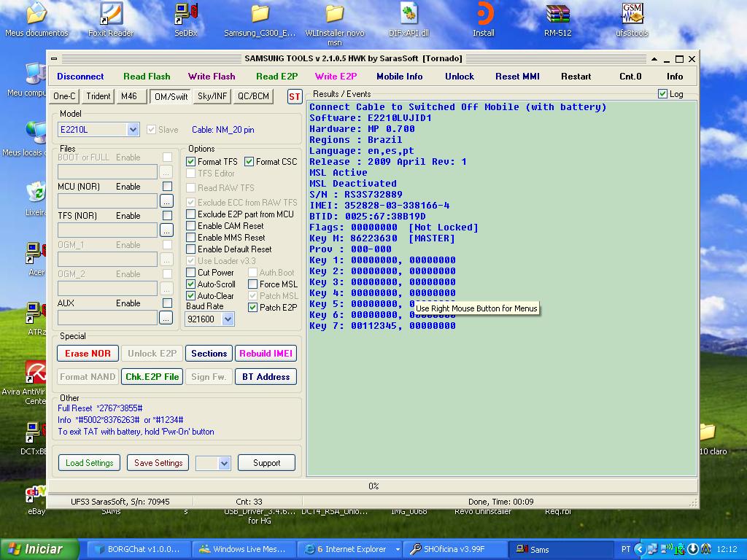Open the Model dropdown showing E2210L
This screenshot has height=560, width=747.
tap(133, 130)
